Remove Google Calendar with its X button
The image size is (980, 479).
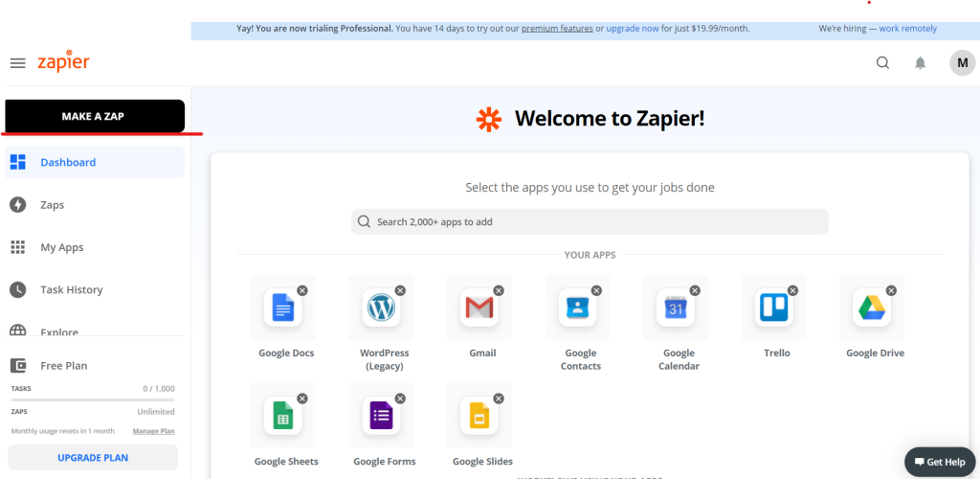click(x=695, y=290)
